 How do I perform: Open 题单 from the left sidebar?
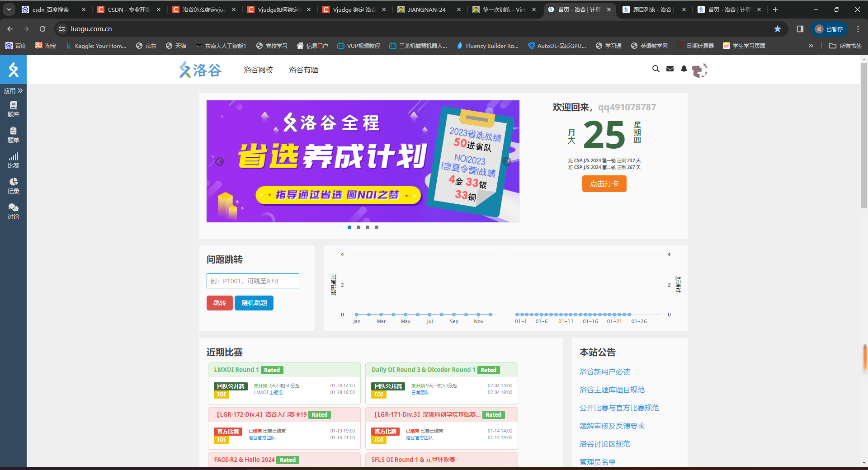click(13, 135)
